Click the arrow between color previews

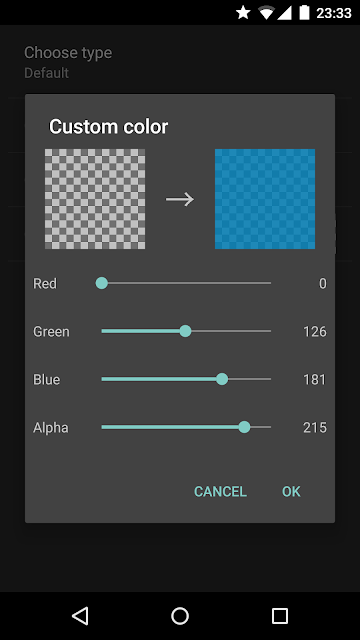pyautogui.click(x=180, y=199)
